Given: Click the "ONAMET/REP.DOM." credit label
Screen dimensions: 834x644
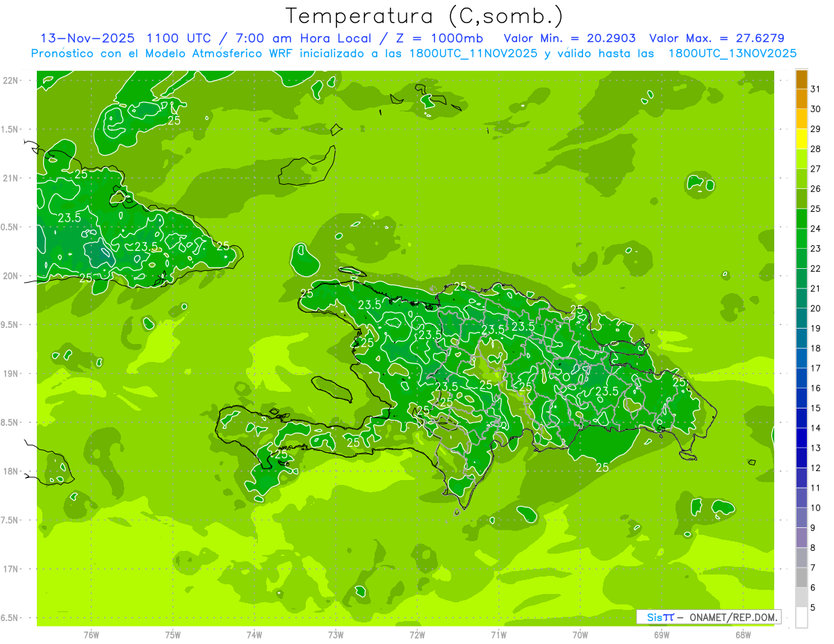Looking at the screenshot, I should point(734,617).
